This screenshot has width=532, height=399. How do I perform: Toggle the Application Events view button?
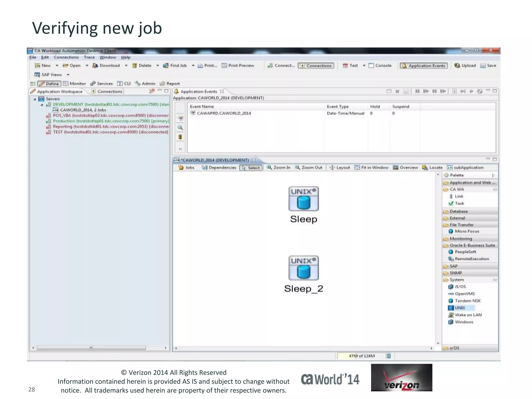coord(424,66)
